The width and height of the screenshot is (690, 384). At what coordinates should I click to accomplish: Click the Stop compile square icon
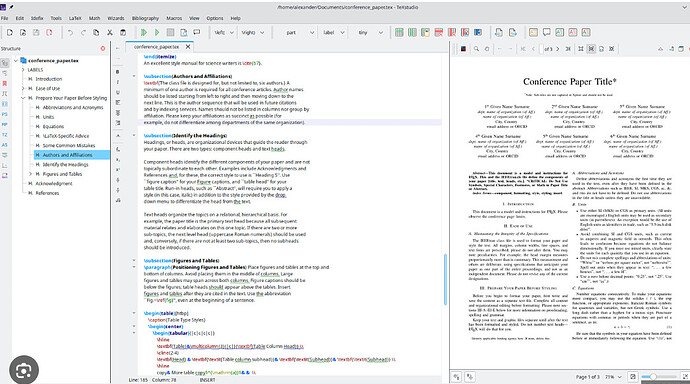tap(170, 33)
